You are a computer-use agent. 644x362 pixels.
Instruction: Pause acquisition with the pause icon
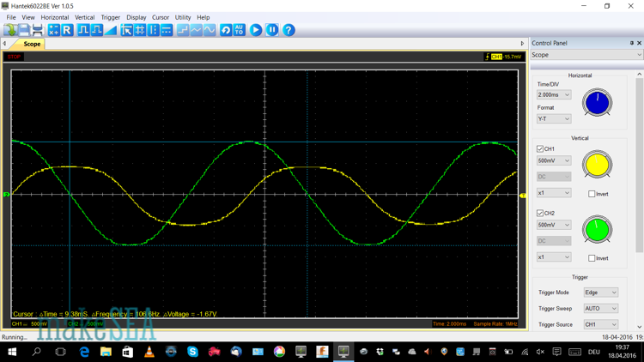click(272, 30)
